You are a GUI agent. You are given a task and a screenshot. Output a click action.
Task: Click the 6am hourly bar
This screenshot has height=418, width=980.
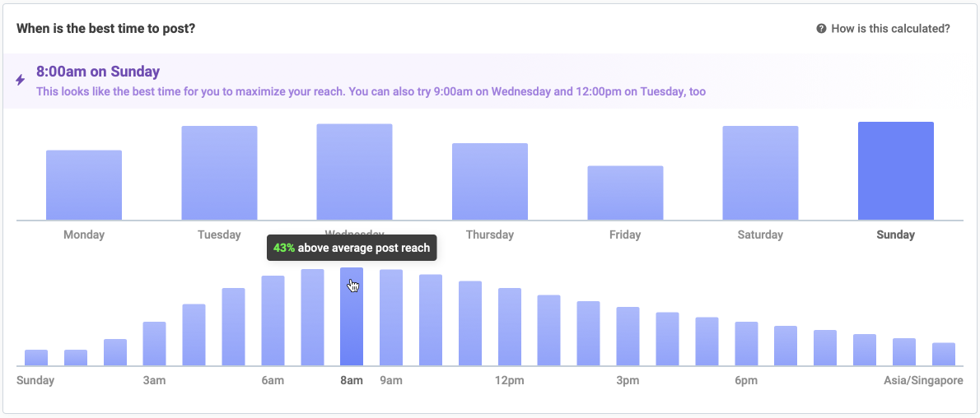point(273,321)
